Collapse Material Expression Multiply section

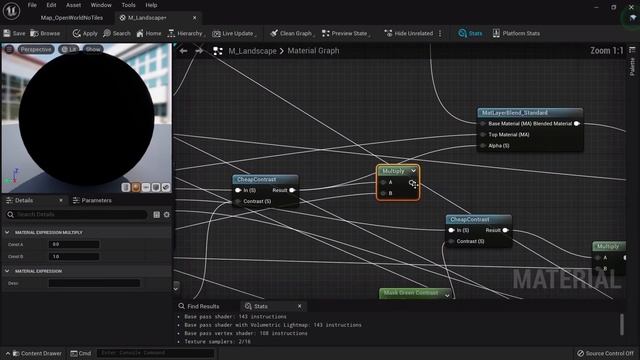coord(7,232)
